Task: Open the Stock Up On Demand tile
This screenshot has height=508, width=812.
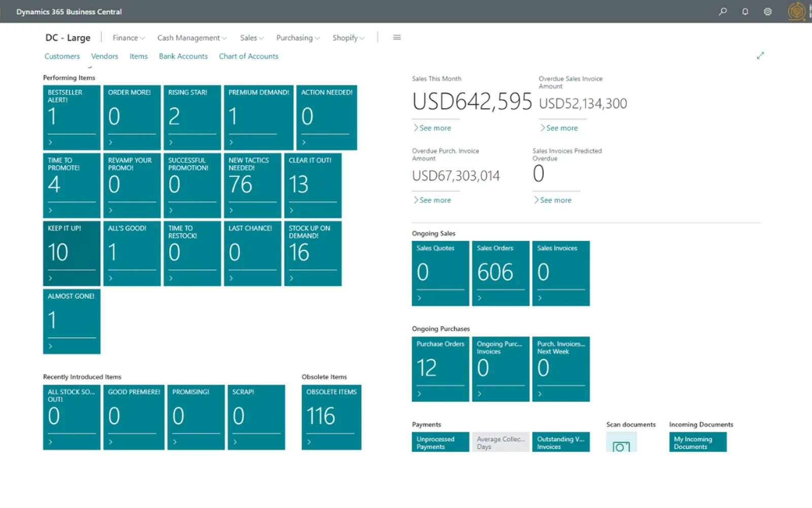Action: click(x=313, y=253)
